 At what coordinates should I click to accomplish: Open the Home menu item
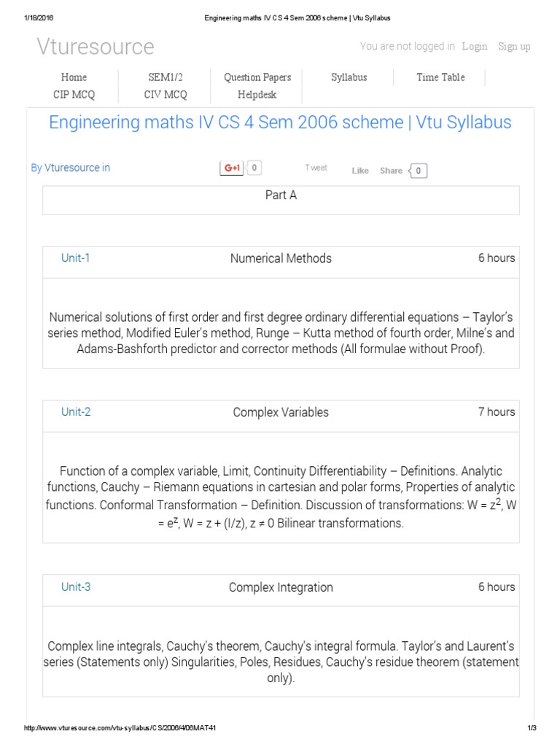click(x=74, y=77)
